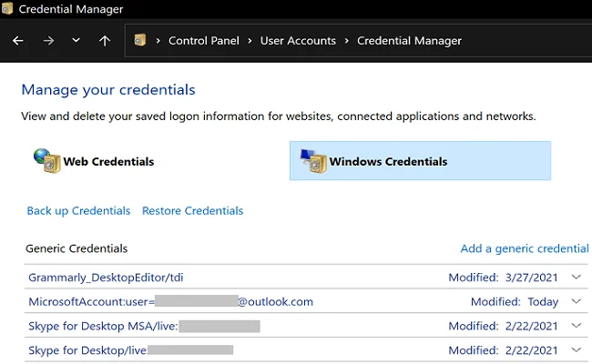This screenshot has width=592, height=364.
Task: Select Windows Credentials tab
Action: pyautogui.click(x=420, y=161)
